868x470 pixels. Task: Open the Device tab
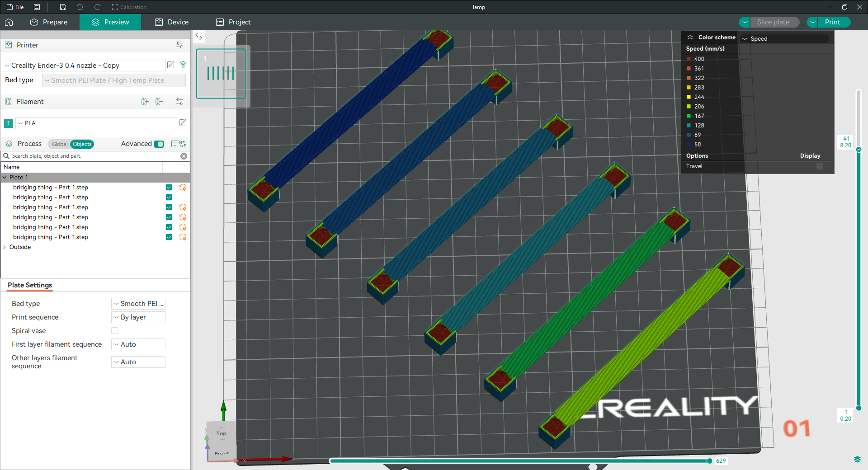click(x=172, y=22)
